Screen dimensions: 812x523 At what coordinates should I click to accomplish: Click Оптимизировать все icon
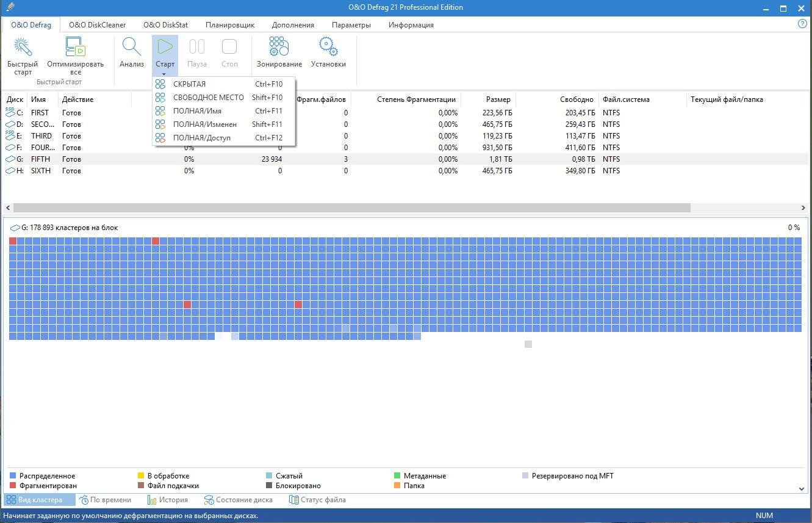click(x=75, y=47)
